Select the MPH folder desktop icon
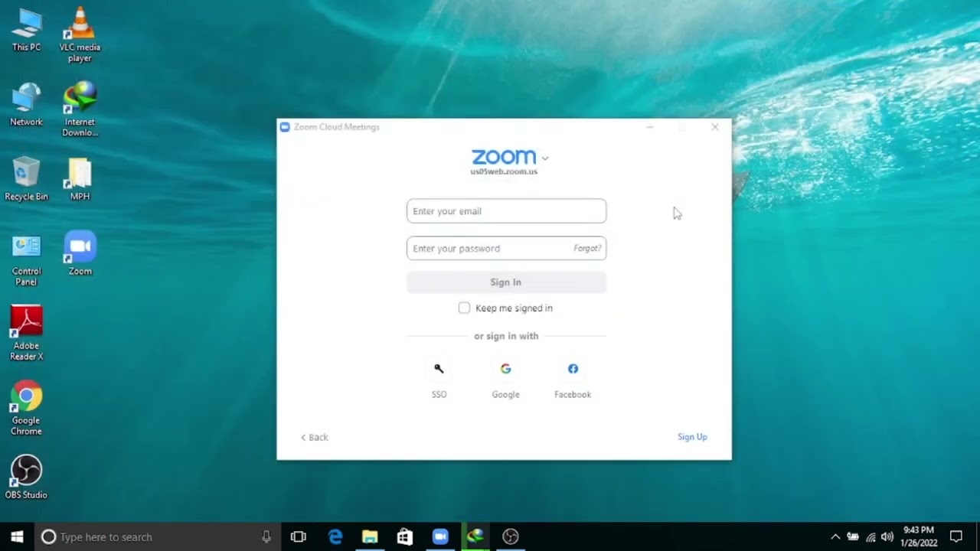 80,179
